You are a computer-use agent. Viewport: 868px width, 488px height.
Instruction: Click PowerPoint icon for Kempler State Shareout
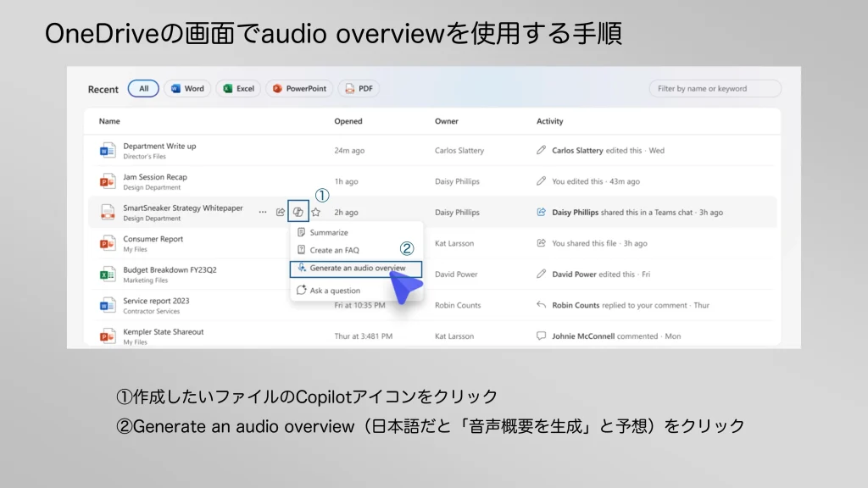(107, 336)
